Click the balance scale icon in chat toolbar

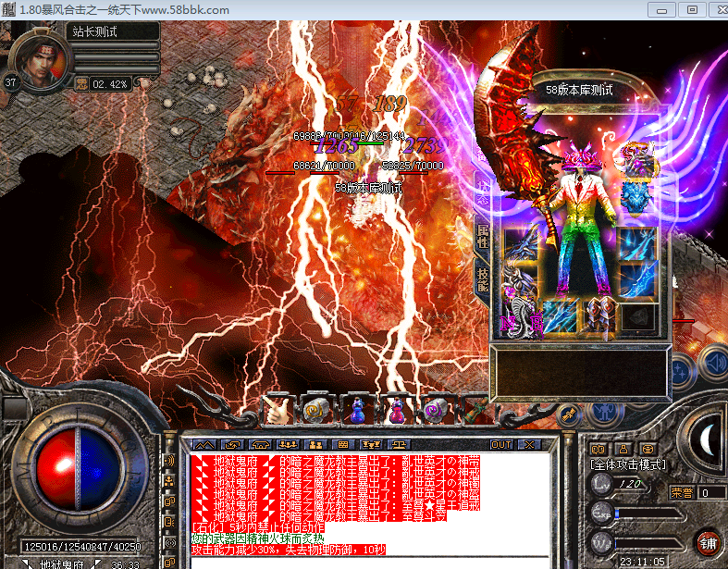(x=400, y=445)
